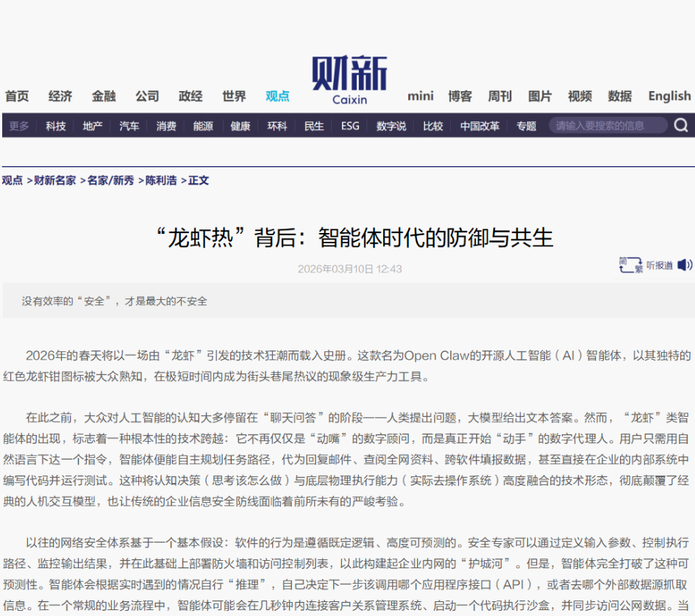Viewport: 695px width, 616px height.
Task: Click paragraph starting 以往的网络安全体系
Action: coord(347,574)
